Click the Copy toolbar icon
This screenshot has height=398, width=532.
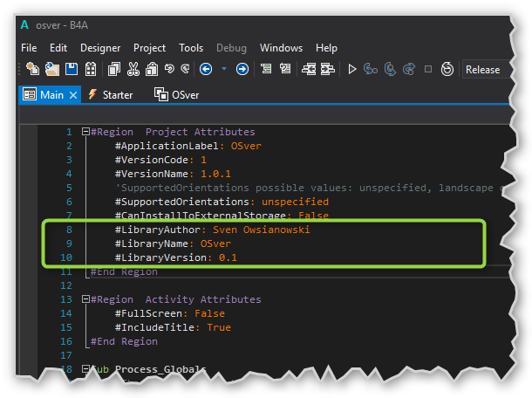coord(114,69)
